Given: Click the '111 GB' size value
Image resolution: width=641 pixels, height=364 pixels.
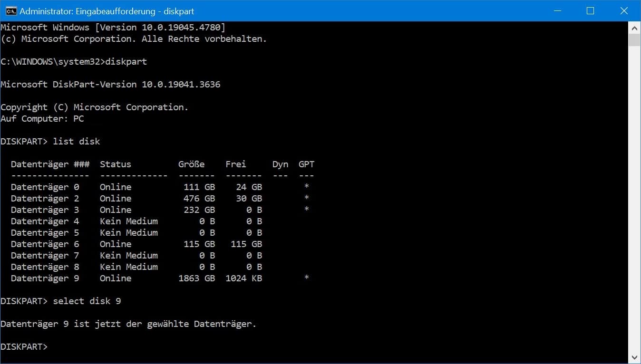Looking at the screenshot, I should (x=199, y=187).
